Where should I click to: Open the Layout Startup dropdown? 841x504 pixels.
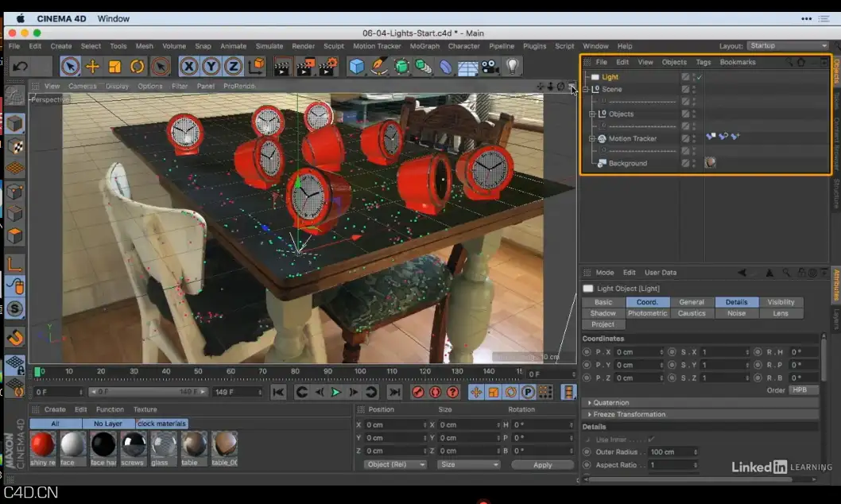(x=789, y=45)
